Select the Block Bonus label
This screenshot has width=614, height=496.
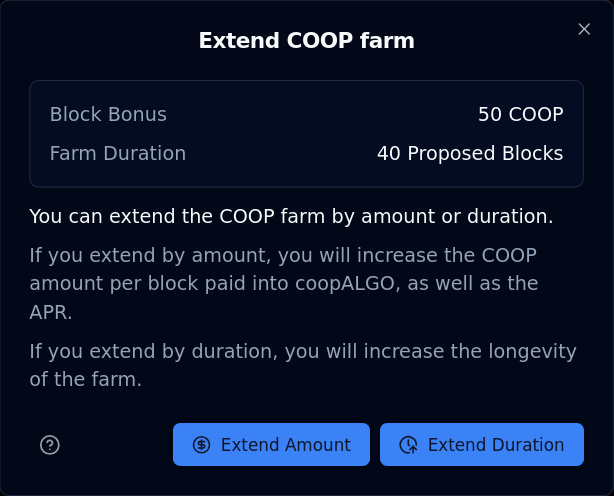pyautogui.click(x=108, y=114)
